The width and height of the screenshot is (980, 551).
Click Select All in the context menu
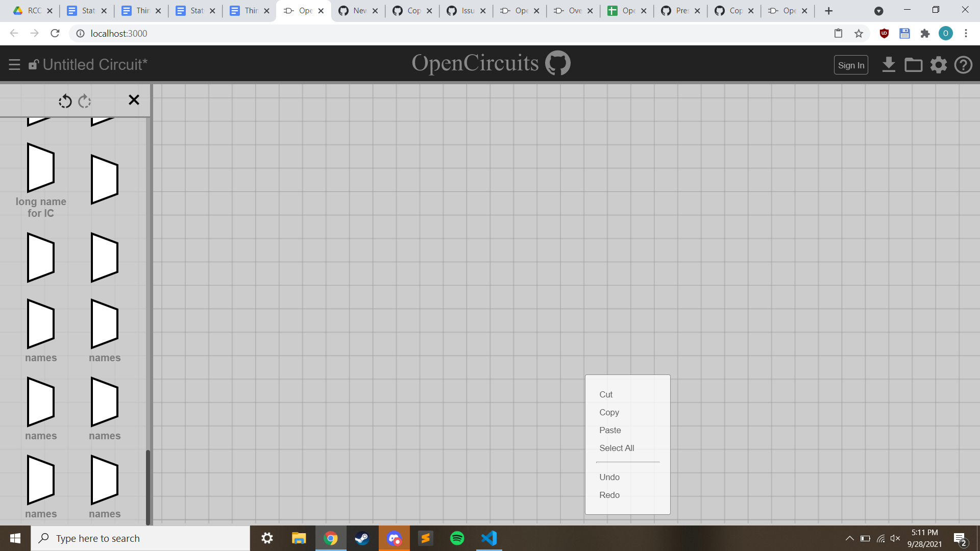pyautogui.click(x=617, y=448)
